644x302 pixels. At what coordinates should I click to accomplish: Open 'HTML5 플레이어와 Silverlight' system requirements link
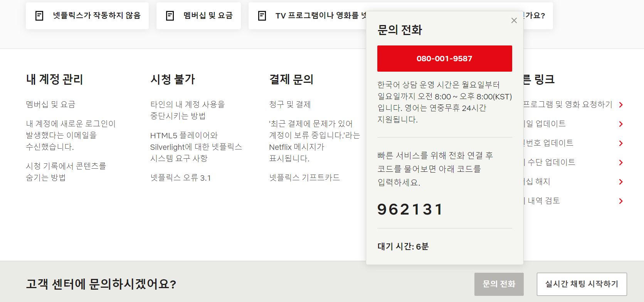(196, 147)
